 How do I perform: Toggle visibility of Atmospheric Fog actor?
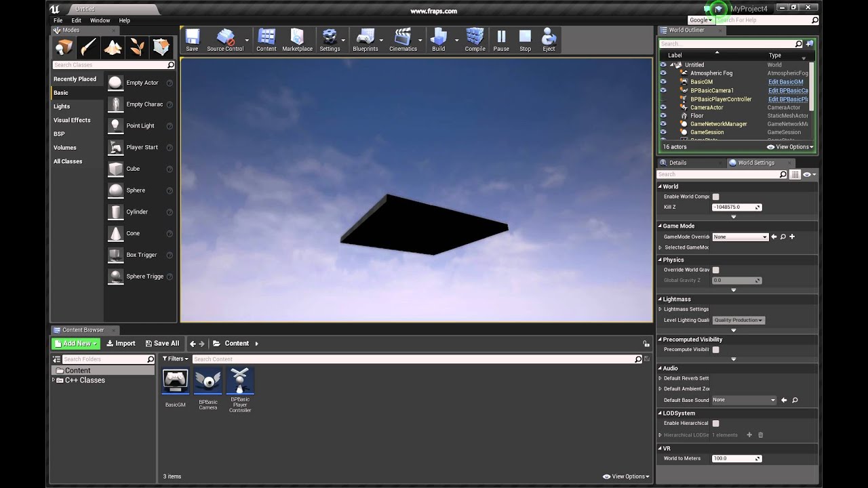pyautogui.click(x=663, y=73)
